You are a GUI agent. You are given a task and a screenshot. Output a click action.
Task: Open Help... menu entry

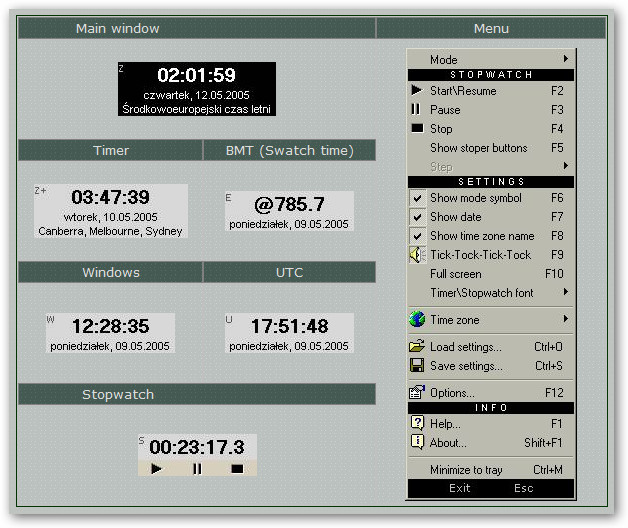491,423
